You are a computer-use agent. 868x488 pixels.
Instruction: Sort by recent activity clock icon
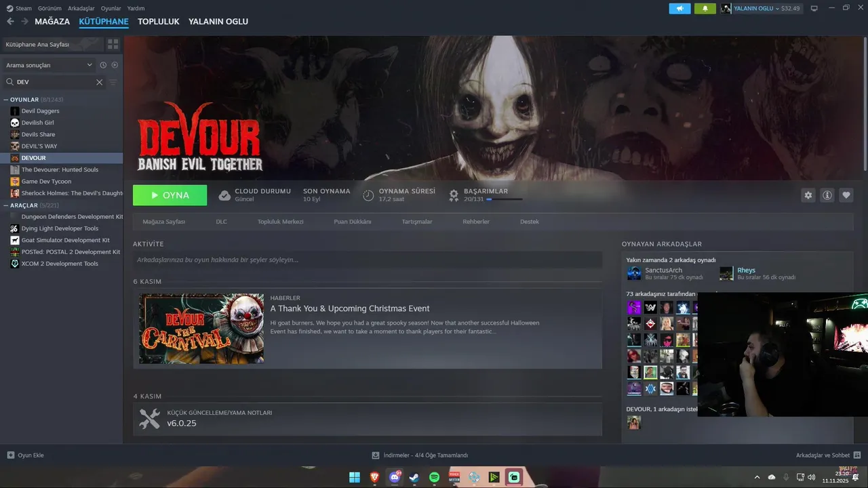point(103,65)
